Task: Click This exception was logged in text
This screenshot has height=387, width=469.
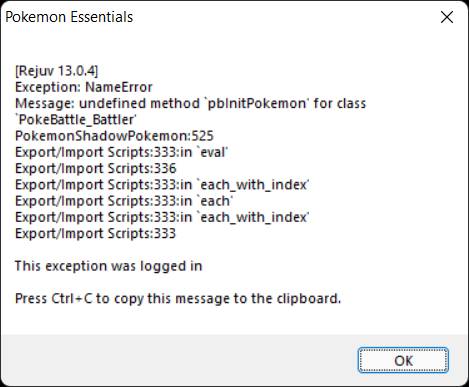Action: click(x=108, y=266)
